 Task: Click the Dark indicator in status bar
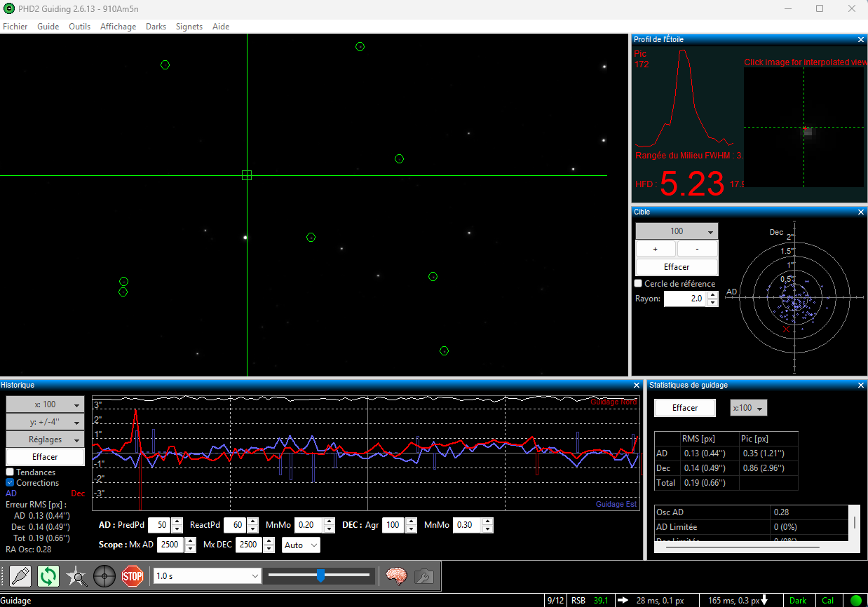(x=798, y=601)
